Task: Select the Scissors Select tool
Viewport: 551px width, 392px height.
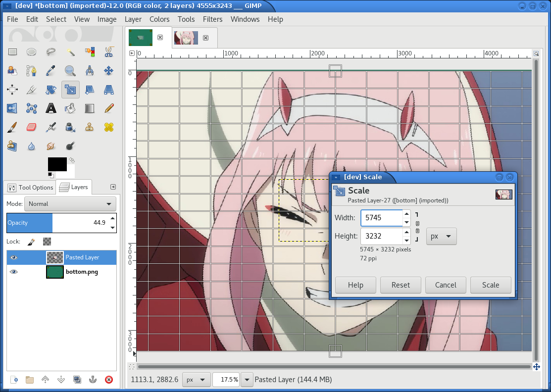Action: pos(108,52)
